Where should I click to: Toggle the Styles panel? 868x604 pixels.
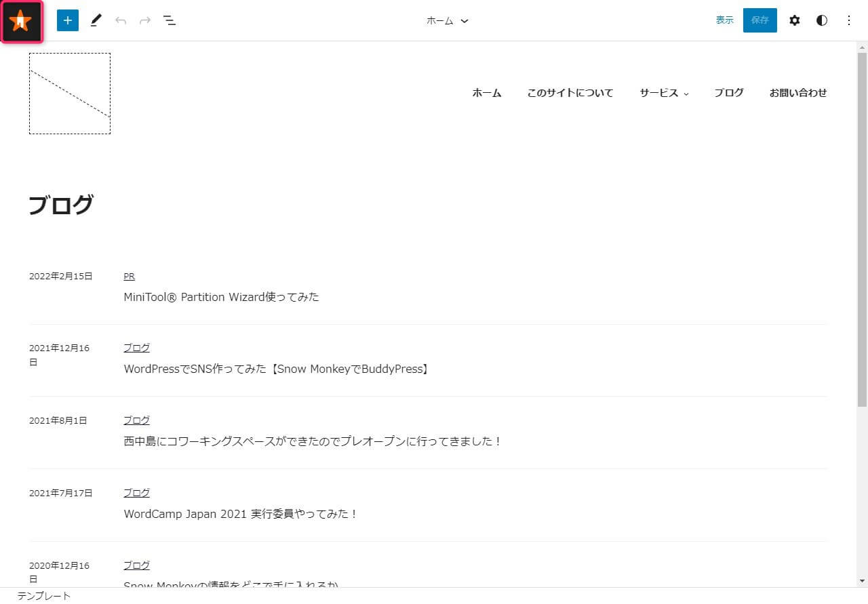point(821,20)
